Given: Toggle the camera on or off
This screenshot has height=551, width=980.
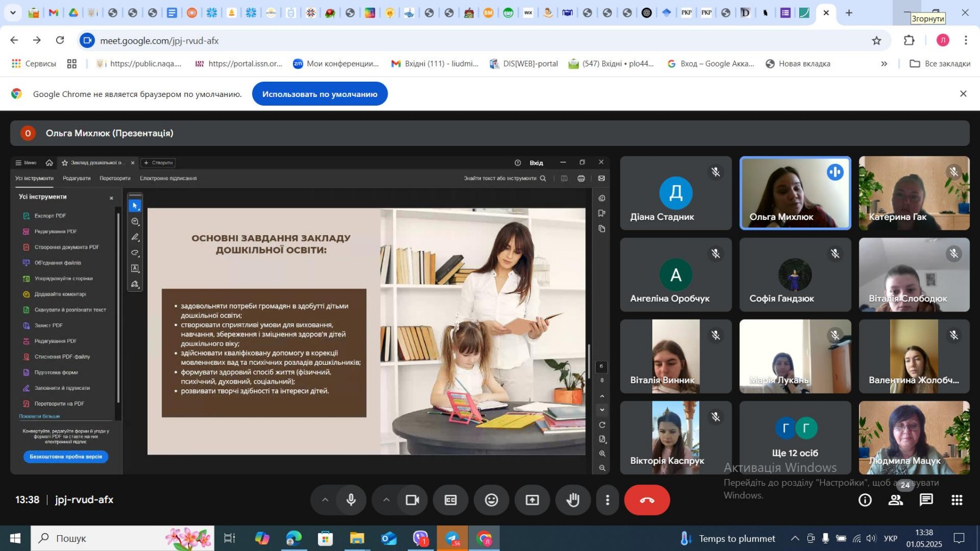Looking at the screenshot, I should [412, 500].
